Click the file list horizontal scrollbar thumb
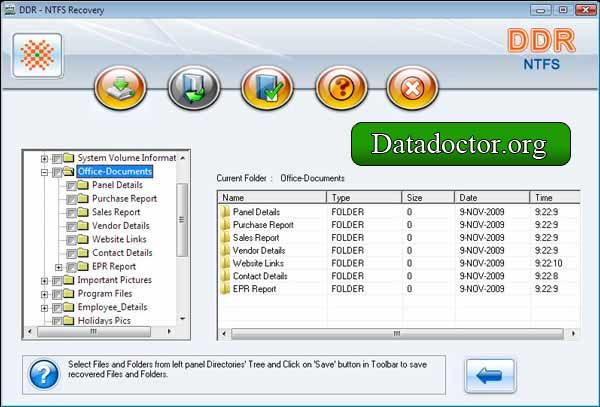600x407 pixels. coord(397,334)
